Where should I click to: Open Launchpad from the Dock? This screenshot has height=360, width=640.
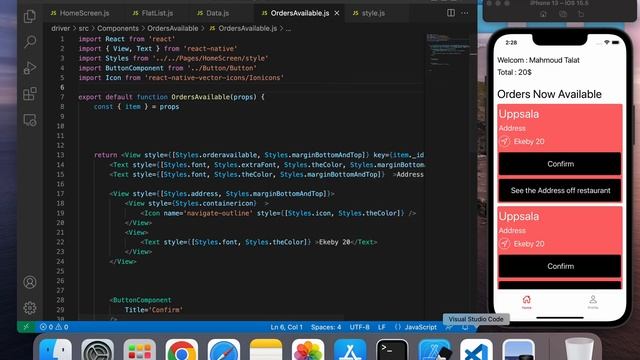tap(140, 350)
